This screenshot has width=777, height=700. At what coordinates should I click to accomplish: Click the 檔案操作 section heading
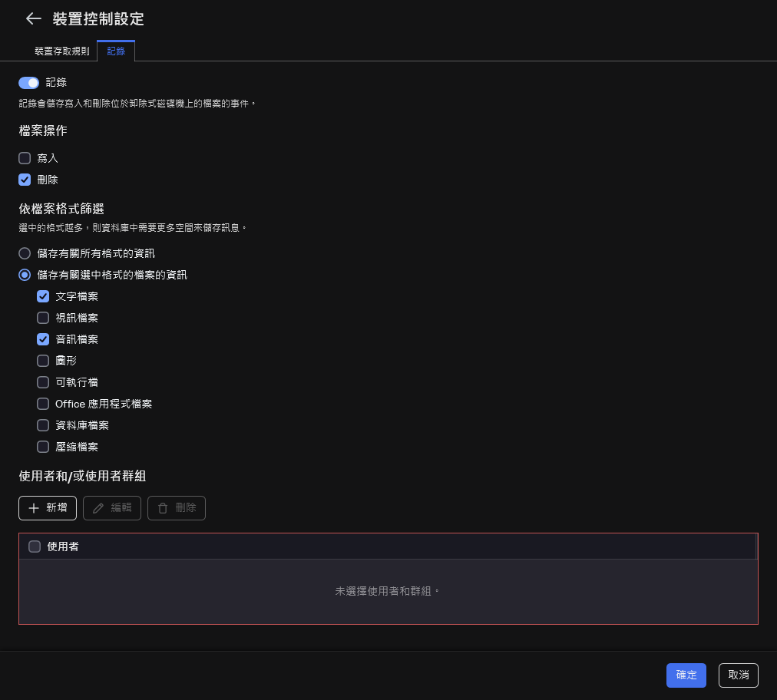[43, 130]
